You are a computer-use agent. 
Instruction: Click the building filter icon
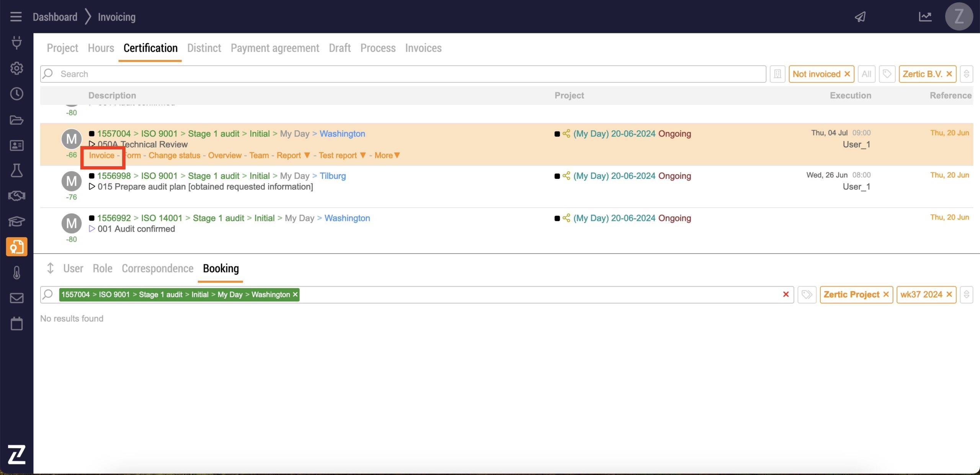(777, 74)
